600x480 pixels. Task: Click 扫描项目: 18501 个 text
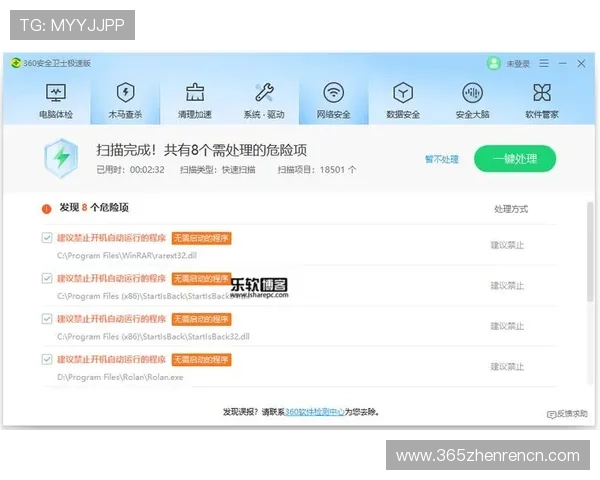317,170
